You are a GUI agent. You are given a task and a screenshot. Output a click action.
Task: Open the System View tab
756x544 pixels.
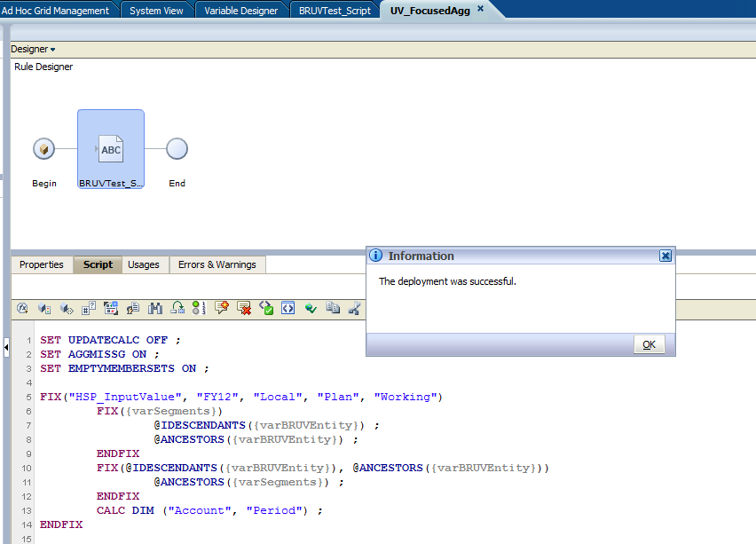point(156,11)
